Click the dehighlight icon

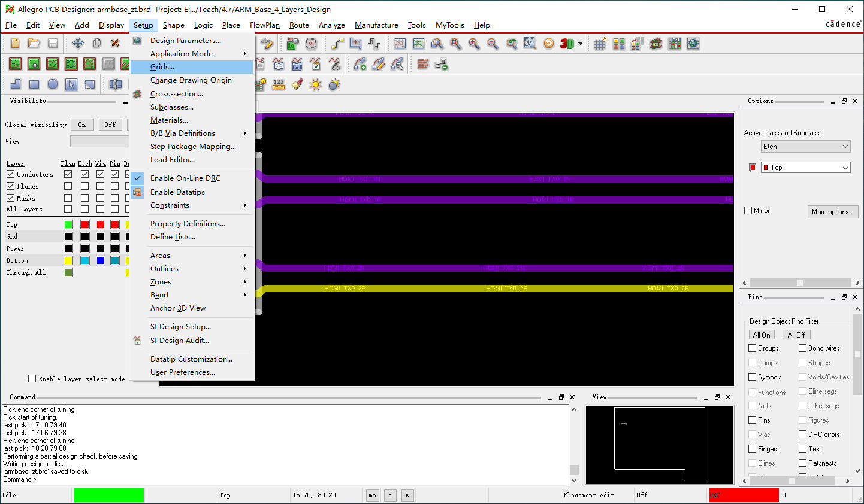tap(334, 84)
